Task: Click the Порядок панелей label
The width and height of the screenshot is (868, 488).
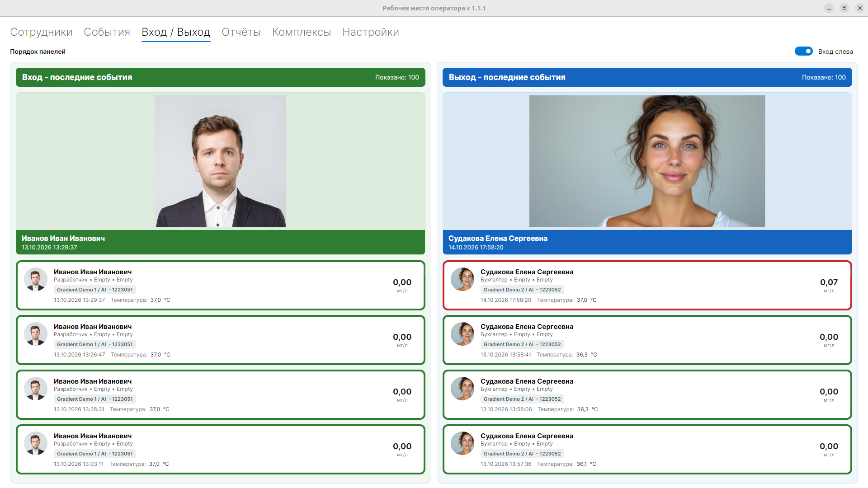Action: (x=38, y=52)
